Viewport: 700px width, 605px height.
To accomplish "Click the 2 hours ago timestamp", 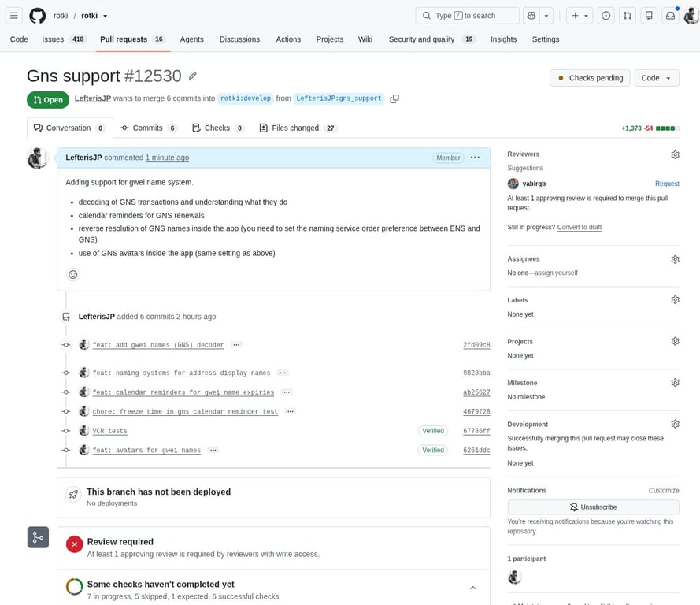I will [x=196, y=317].
